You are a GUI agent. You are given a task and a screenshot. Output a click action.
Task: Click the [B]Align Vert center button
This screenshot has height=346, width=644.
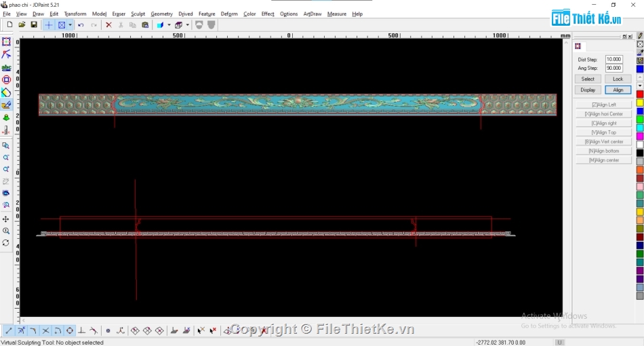pyautogui.click(x=604, y=141)
